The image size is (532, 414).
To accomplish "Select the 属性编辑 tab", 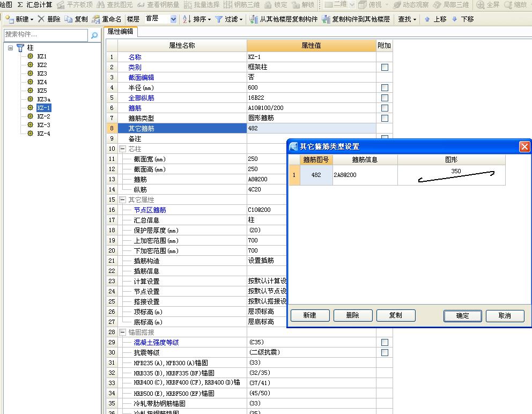I will click(121, 32).
